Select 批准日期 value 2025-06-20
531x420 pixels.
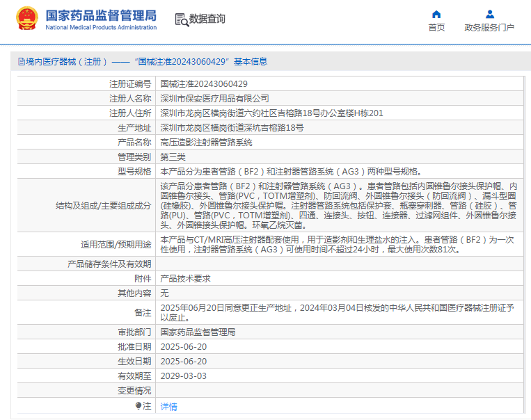(x=184, y=346)
